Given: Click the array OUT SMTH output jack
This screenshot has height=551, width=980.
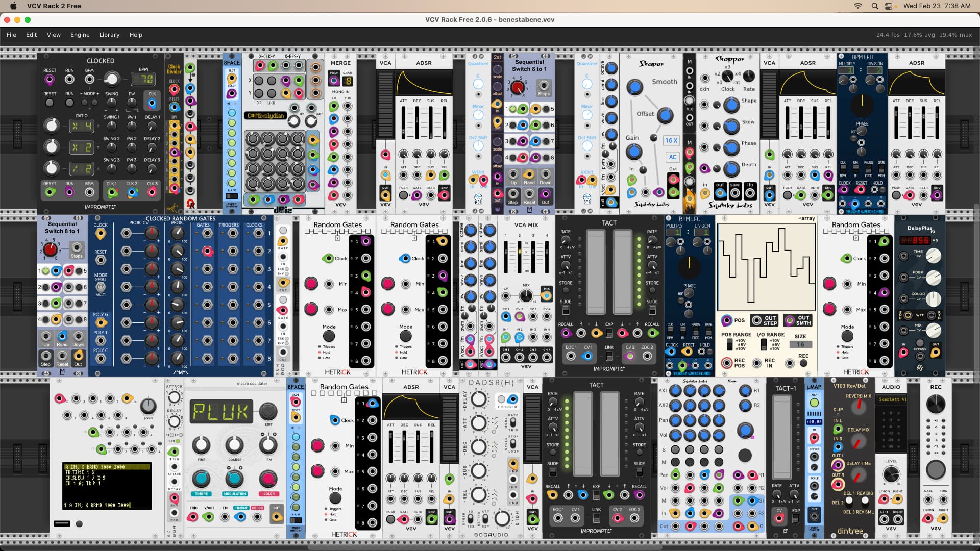Looking at the screenshot, I should coord(790,320).
